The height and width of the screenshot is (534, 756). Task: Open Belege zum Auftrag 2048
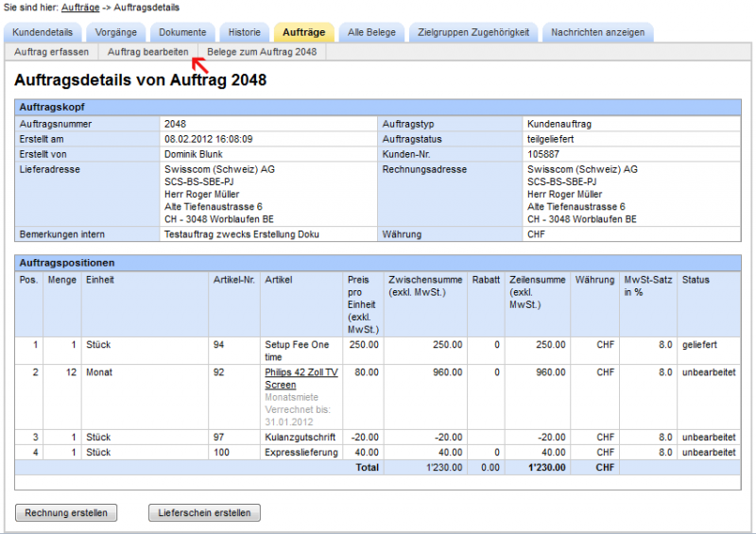click(x=262, y=52)
